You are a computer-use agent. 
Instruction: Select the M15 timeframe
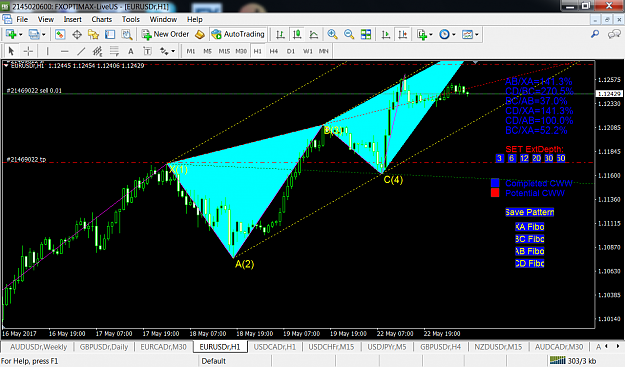pos(224,51)
